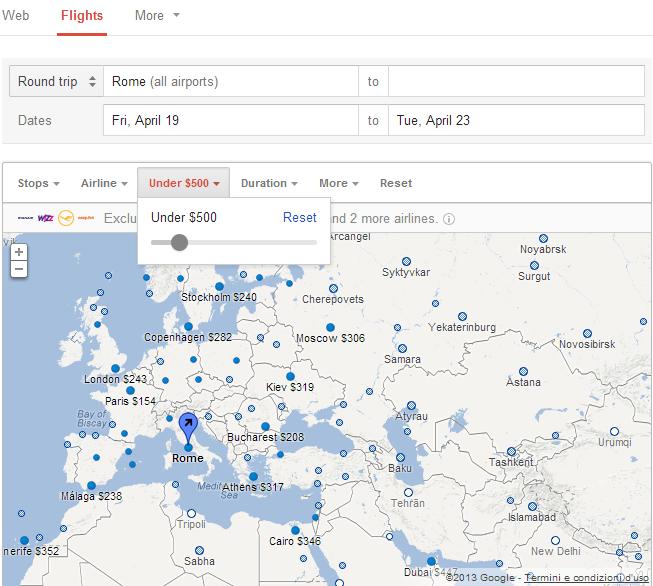Open the Duration filter dropdown
The image size is (653, 586).
(x=269, y=183)
